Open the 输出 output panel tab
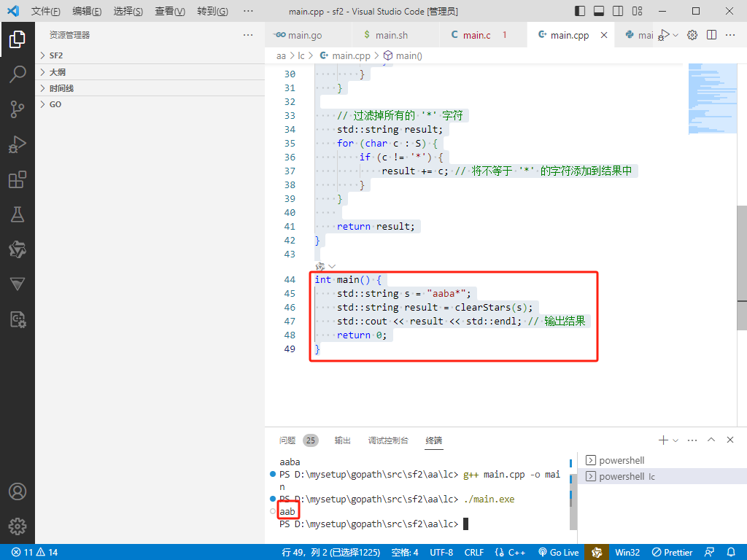Viewport: 747px width, 560px height. tap(343, 440)
